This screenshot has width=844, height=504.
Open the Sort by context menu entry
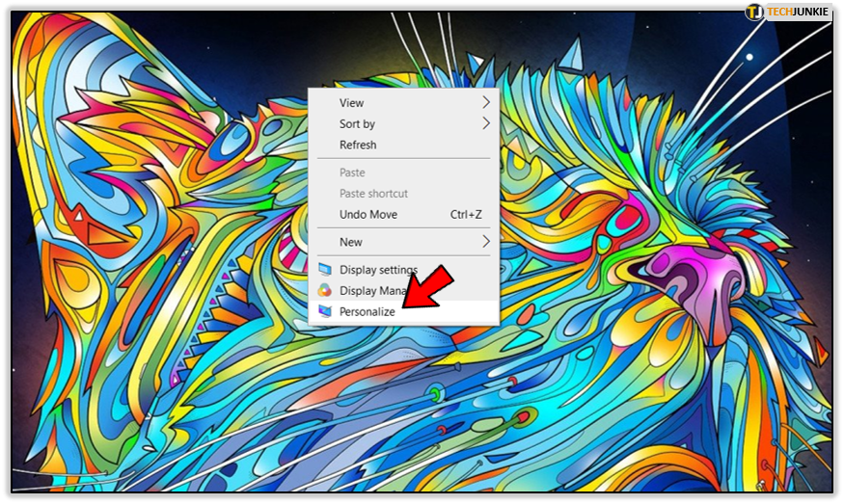404,123
